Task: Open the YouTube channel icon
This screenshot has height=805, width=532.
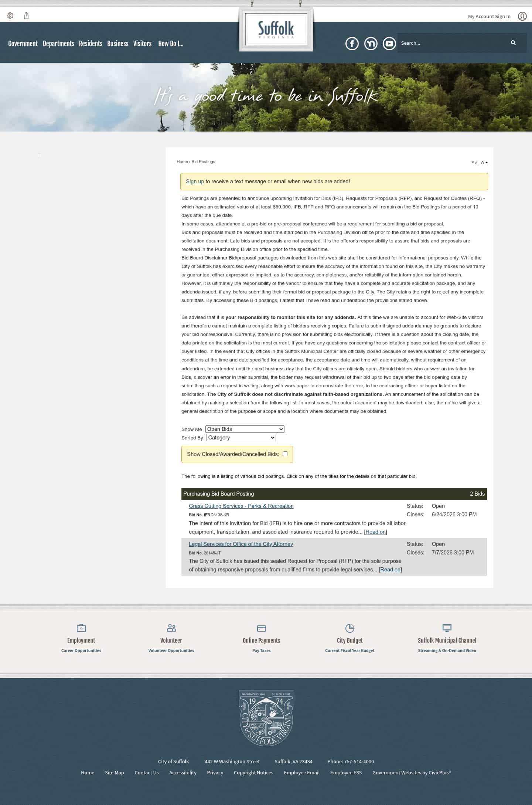Action: (389, 44)
